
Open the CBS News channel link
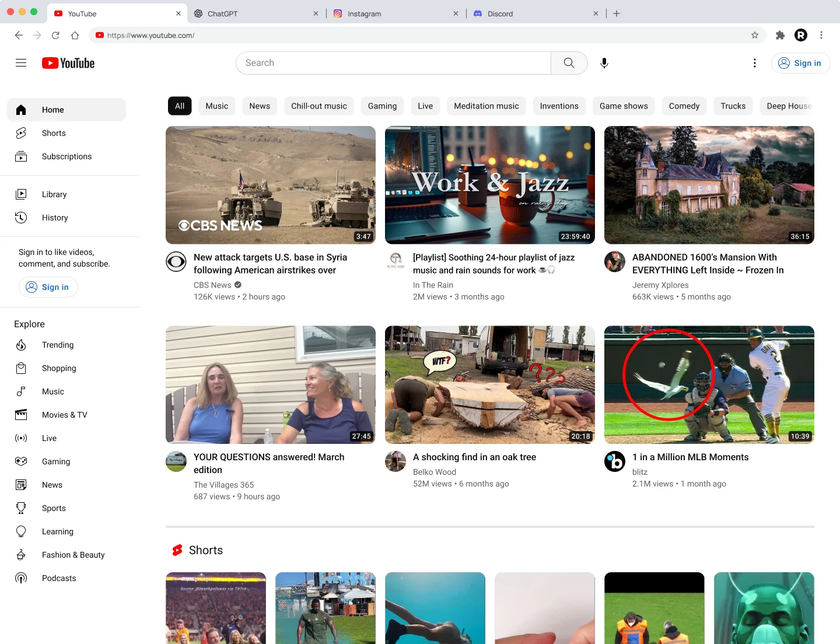[212, 285]
